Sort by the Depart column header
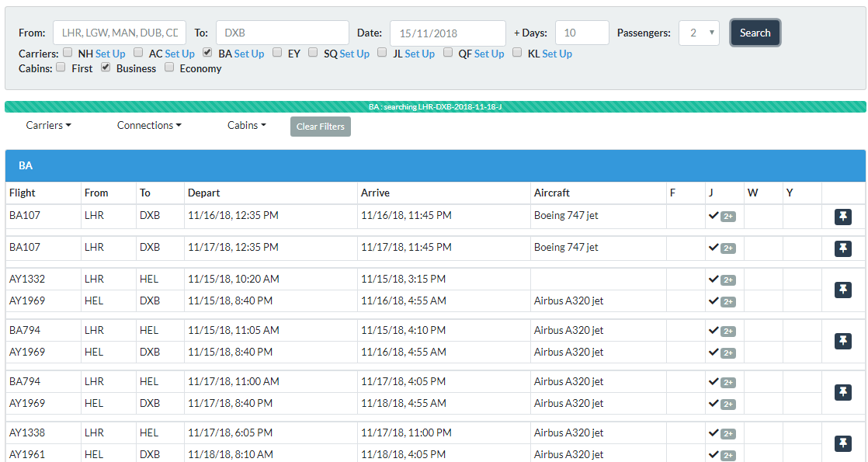 [203, 193]
